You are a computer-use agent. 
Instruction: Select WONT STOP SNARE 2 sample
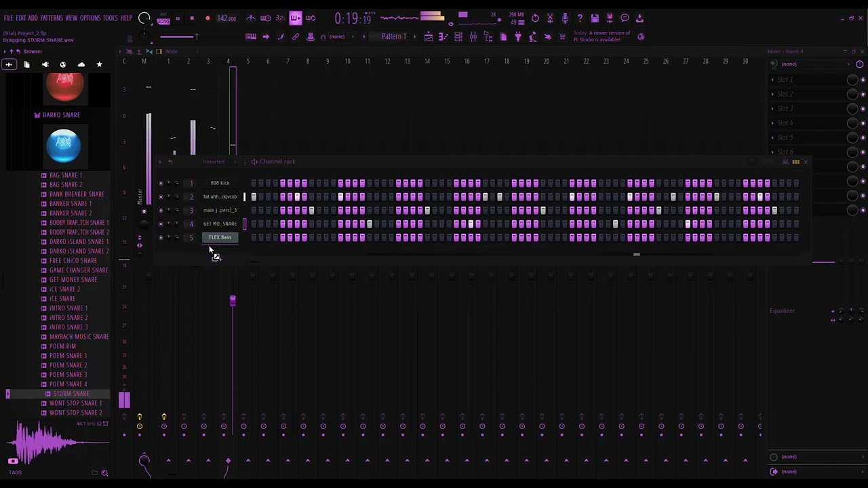pyautogui.click(x=75, y=412)
